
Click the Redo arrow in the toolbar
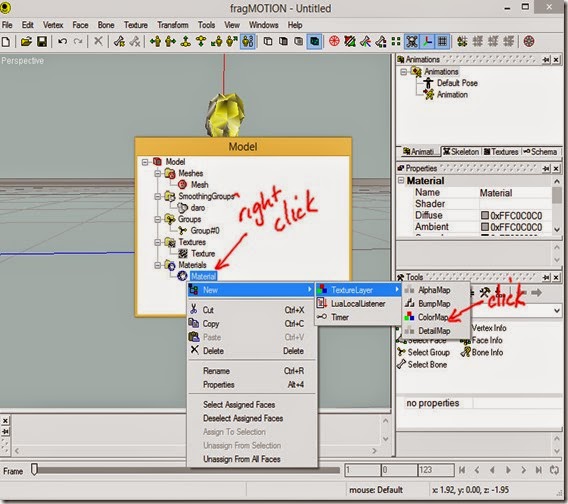tap(78, 41)
